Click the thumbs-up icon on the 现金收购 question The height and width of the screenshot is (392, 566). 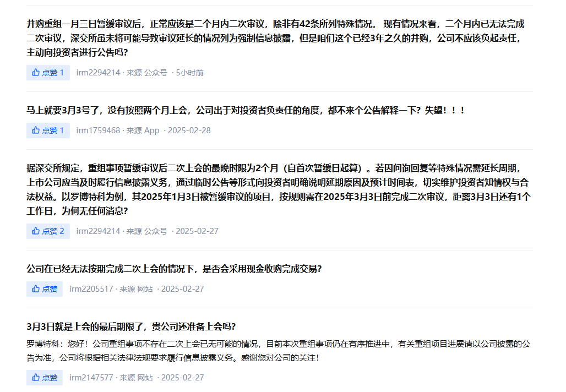[35, 288]
